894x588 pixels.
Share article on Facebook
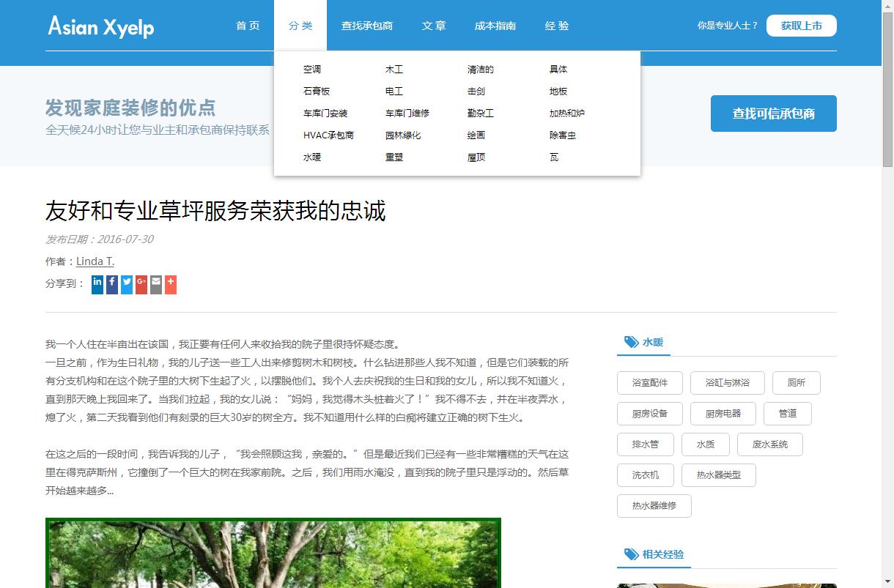click(112, 284)
